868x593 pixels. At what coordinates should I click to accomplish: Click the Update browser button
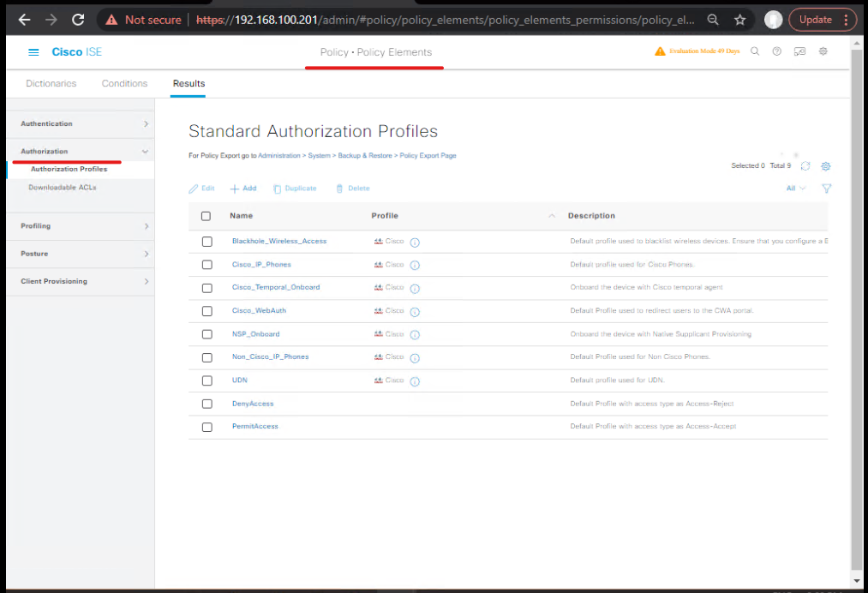pos(816,20)
